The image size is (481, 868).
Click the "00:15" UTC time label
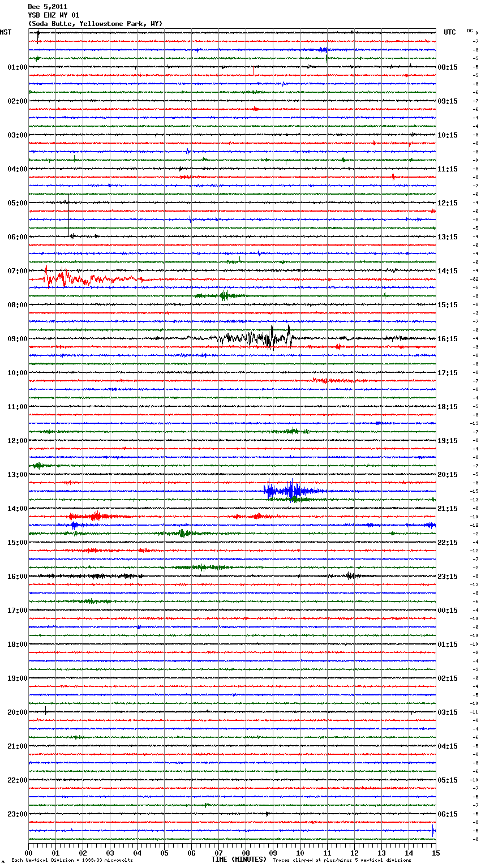pos(448,611)
